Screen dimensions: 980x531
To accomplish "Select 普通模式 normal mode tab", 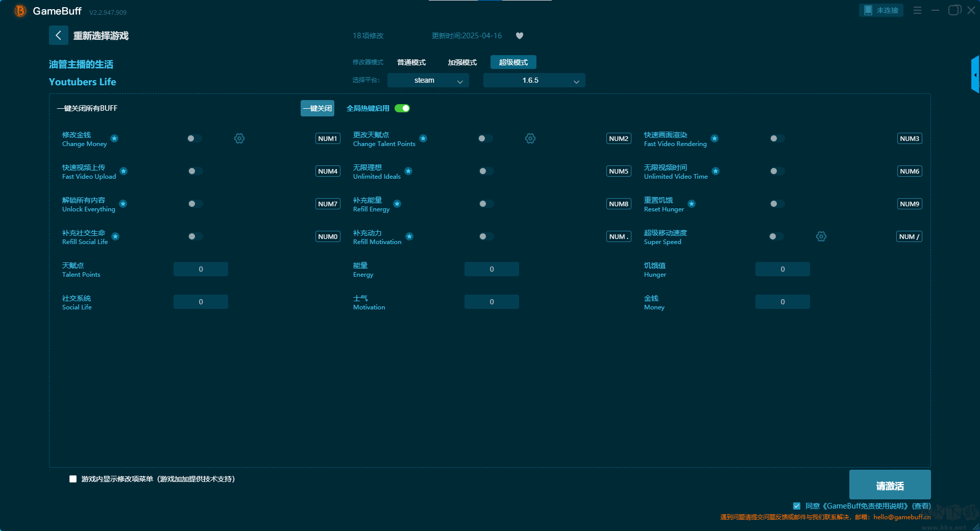I will coord(411,62).
